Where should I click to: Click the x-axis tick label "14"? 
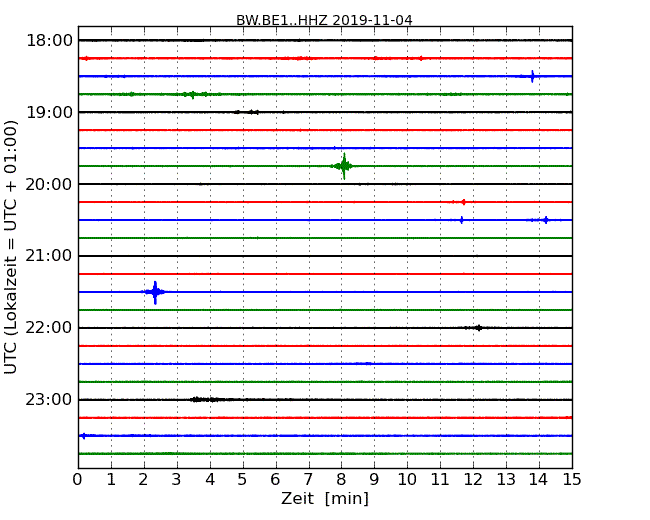(539, 480)
